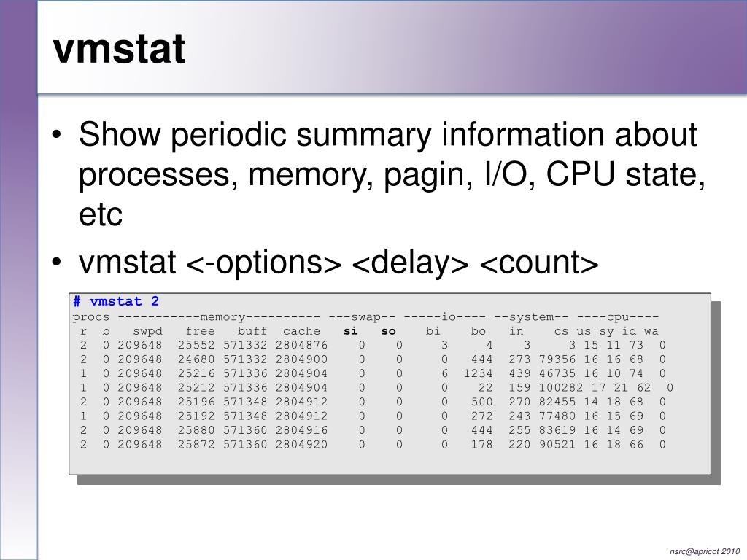This screenshot has width=747, height=560.
Task: Click the 'procs' section label
Action: (91, 318)
